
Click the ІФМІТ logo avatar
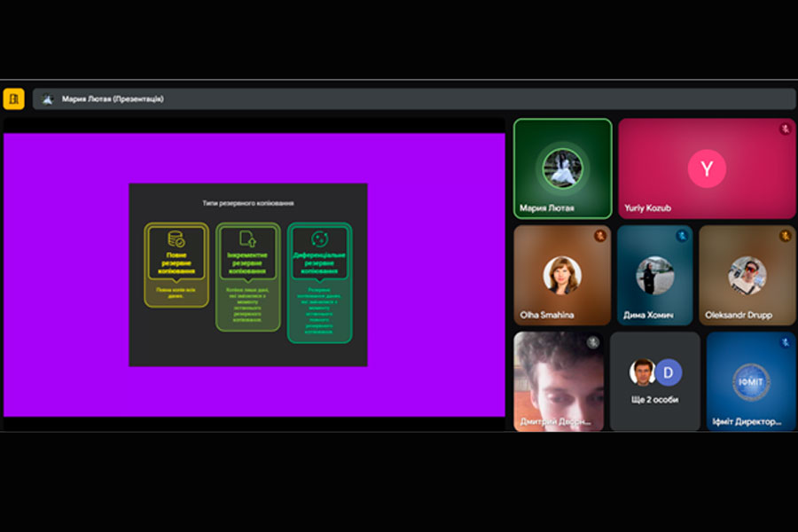tap(751, 382)
